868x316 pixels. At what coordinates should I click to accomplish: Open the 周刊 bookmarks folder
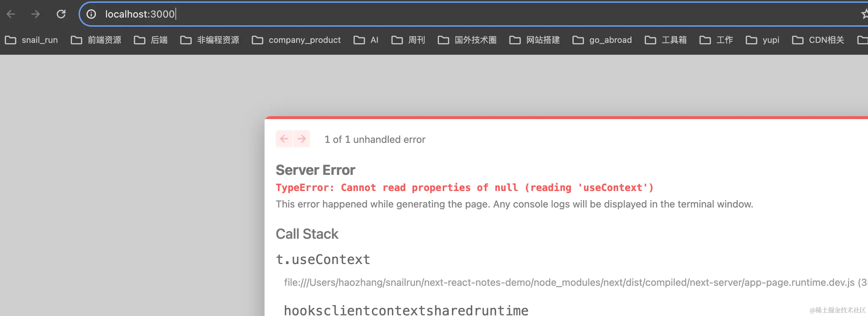click(408, 40)
